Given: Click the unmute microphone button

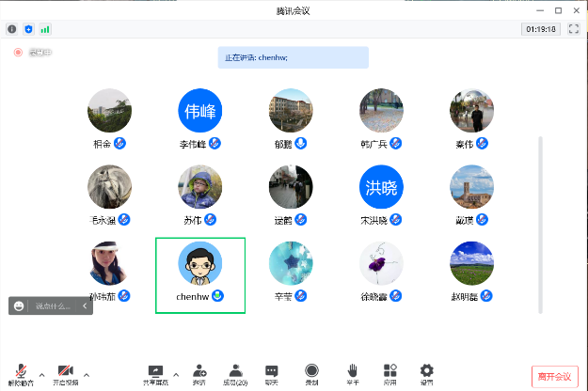Looking at the screenshot, I should (x=21, y=372).
